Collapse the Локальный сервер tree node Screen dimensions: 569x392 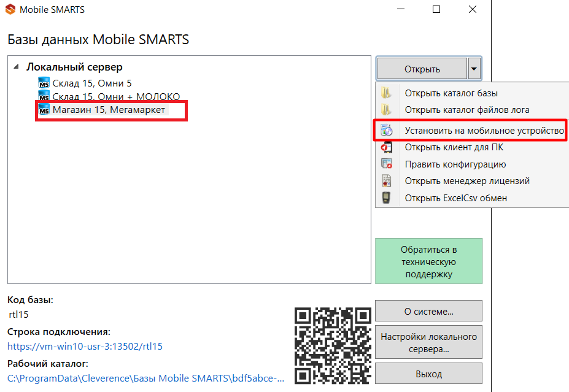tap(16, 67)
